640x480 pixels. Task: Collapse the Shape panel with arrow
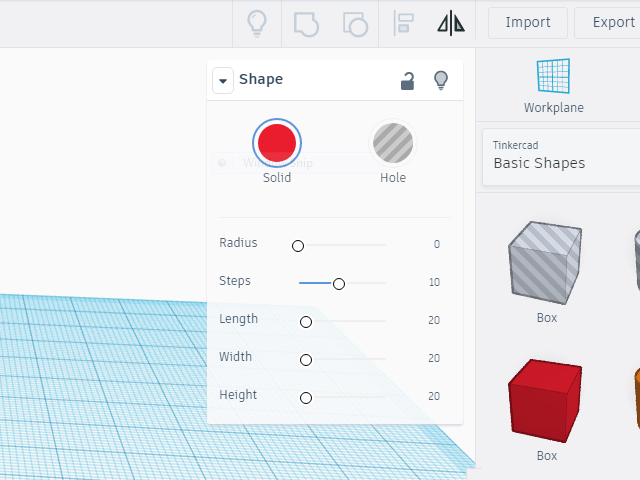pos(223,80)
